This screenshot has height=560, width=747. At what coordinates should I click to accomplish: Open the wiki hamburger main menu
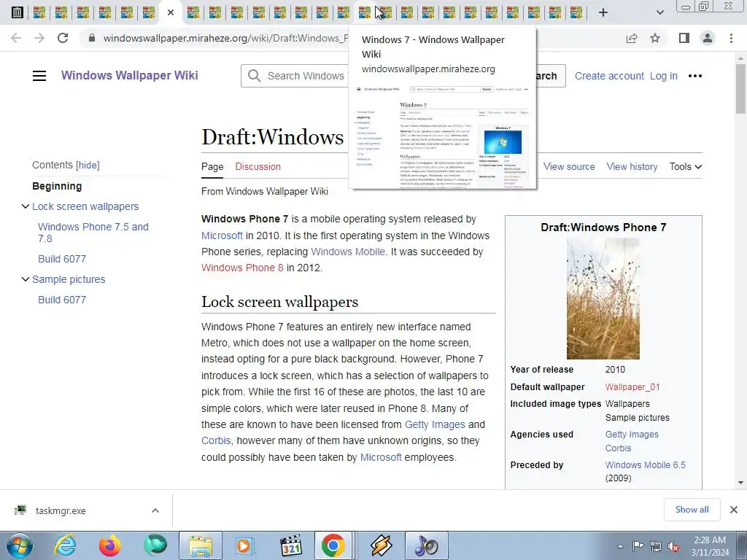[39, 76]
